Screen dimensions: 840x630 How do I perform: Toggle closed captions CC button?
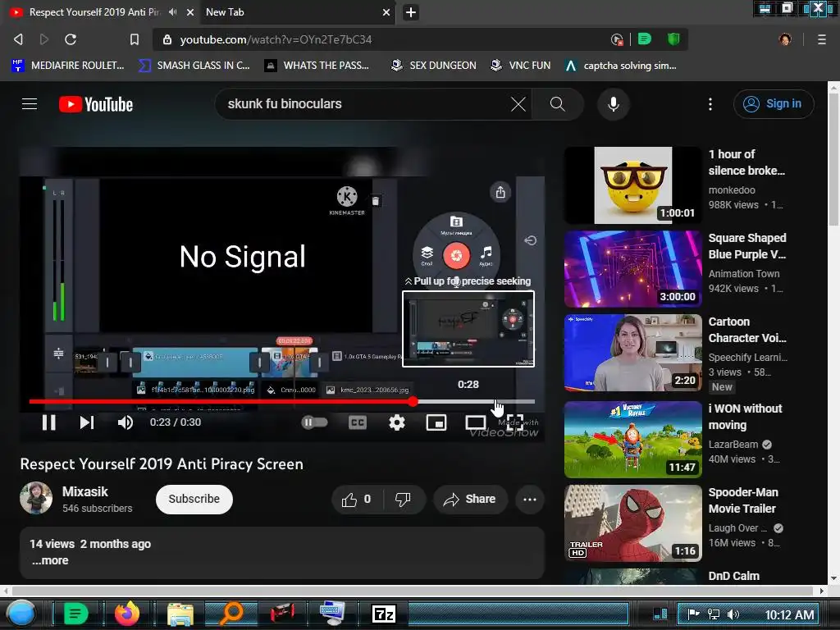coord(358,422)
